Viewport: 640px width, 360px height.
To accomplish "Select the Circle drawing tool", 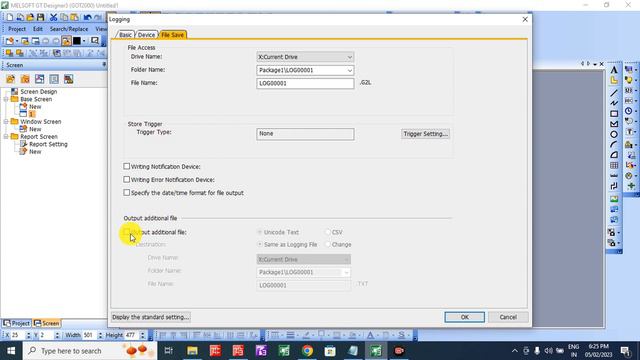I will click(614, 134).
